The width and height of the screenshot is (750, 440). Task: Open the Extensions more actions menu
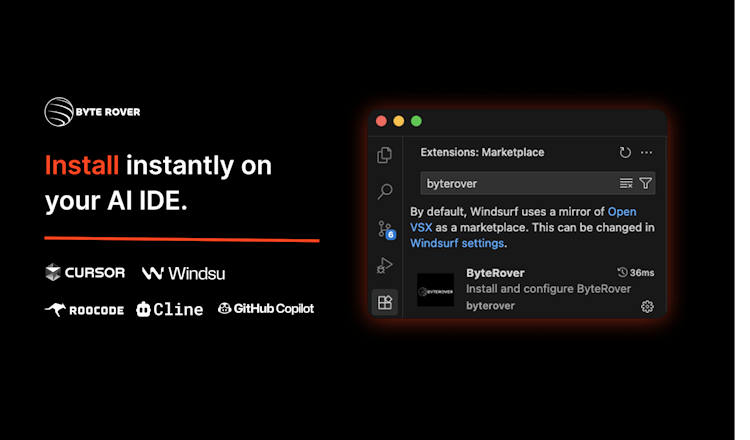click(646, 153)
